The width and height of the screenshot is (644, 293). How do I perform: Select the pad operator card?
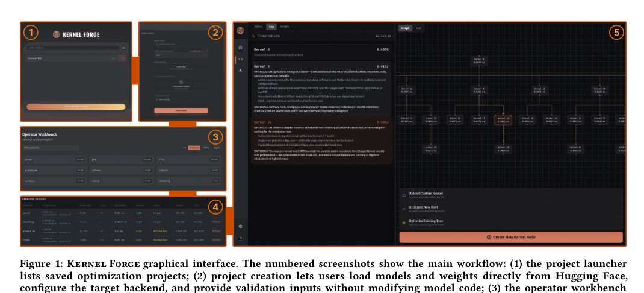click(x=122, y=159)
